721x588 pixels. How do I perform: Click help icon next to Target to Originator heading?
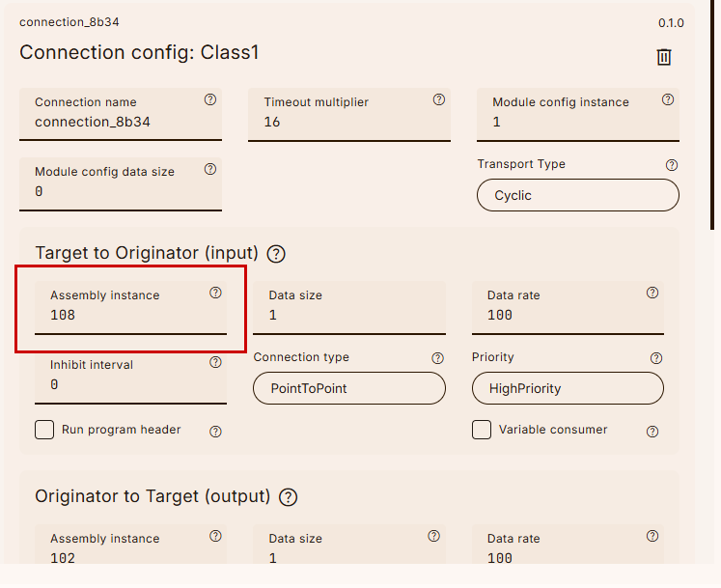(x=276, y=254)
